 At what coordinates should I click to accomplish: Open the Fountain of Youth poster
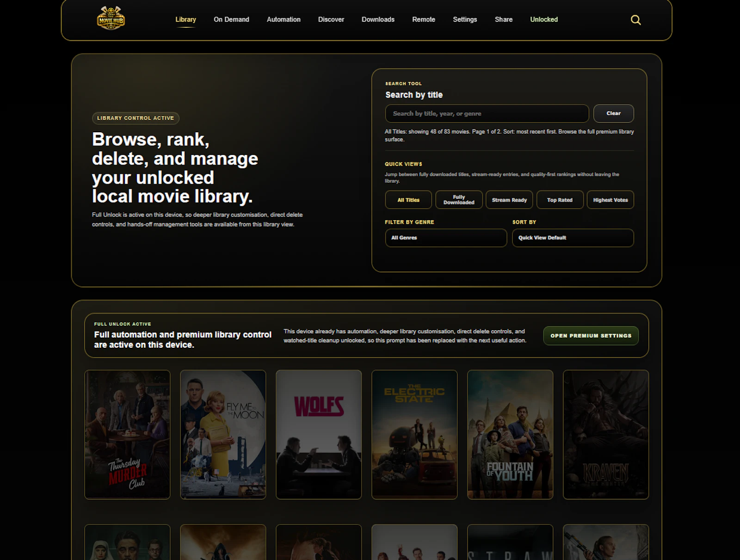[510, 435]
